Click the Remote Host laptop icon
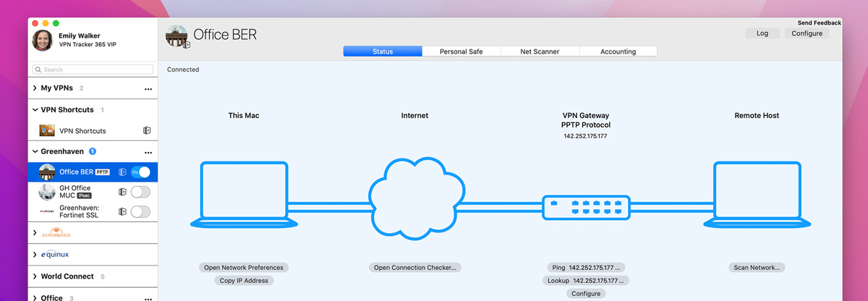 pyautogui.click(x=757, y=195)
